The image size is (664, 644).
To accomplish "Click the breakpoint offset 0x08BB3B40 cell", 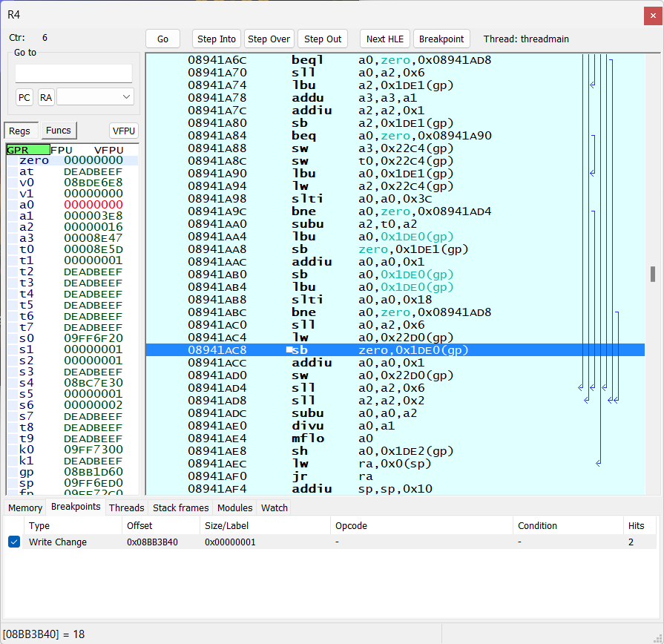I will (152, 542).
